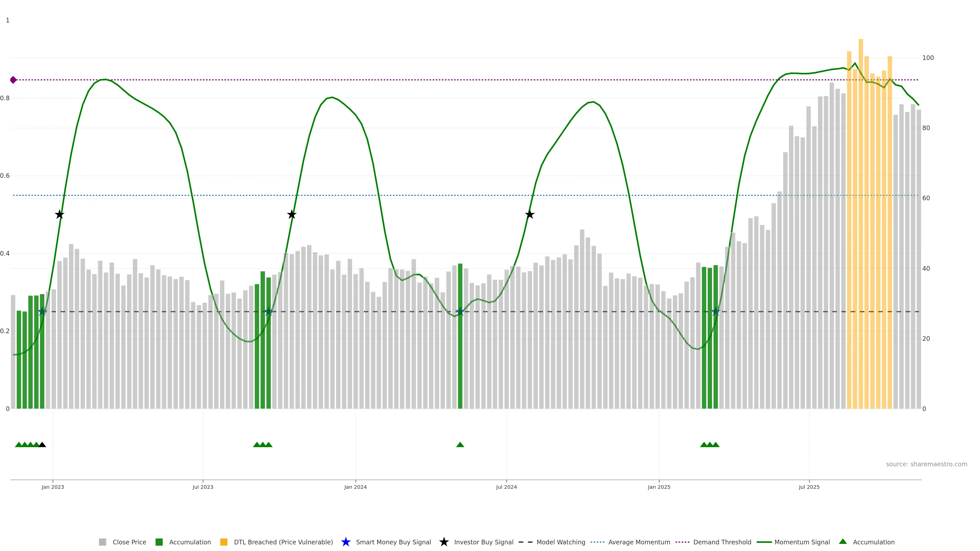Toggle Close Price series in legend
Image resolution: width=980 pixels, height=551 pixels.
(129, 542)
